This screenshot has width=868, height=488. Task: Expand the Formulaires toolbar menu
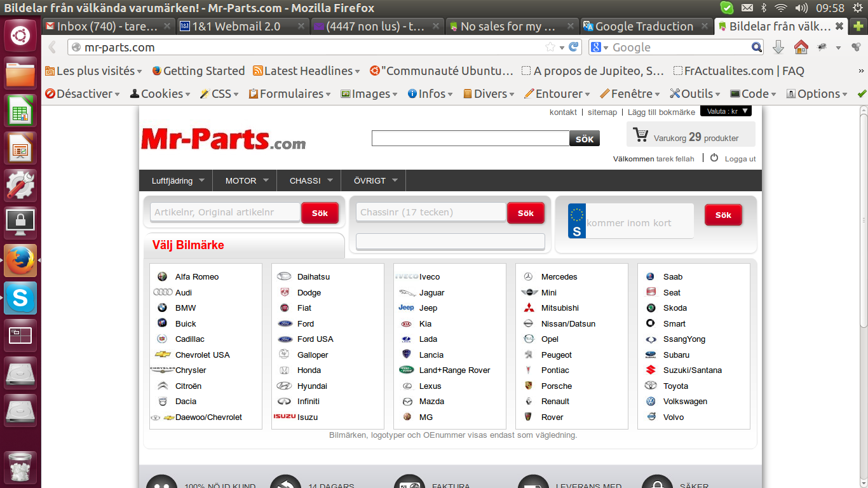290,93
